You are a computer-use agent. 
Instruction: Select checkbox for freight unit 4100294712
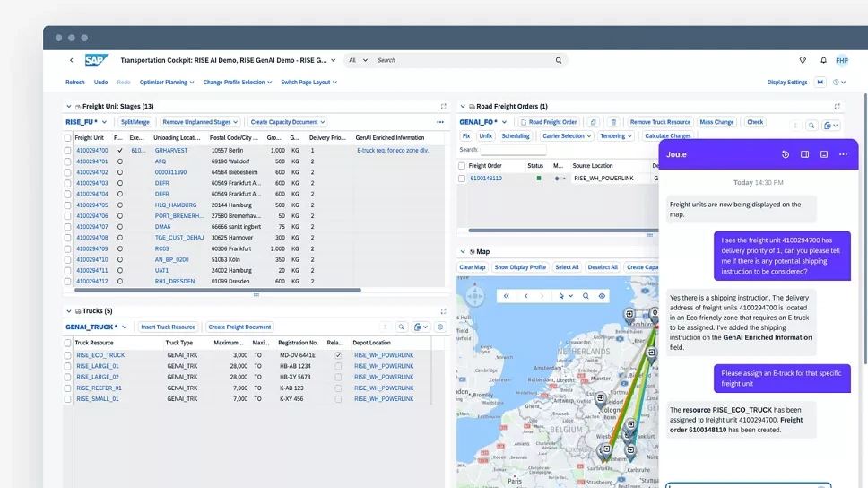(x=67, y=282)
